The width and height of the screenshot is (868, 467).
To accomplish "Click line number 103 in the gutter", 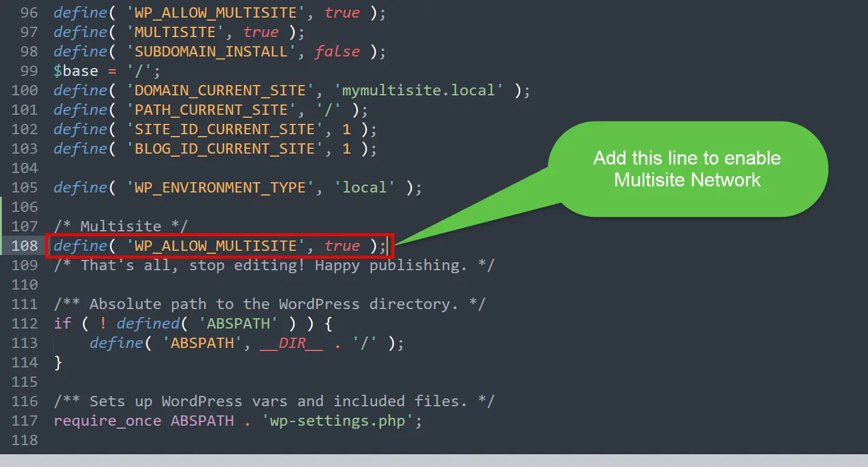I will pyautogui.click(x=24, y=148).
